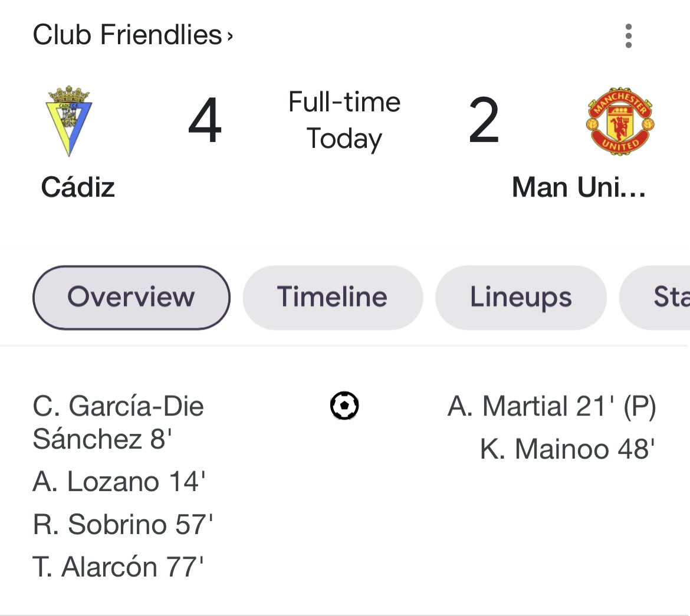The height and width of the screenshot is (616, 690).
Task: Click the Cádiz club crest
Action: 69,121
